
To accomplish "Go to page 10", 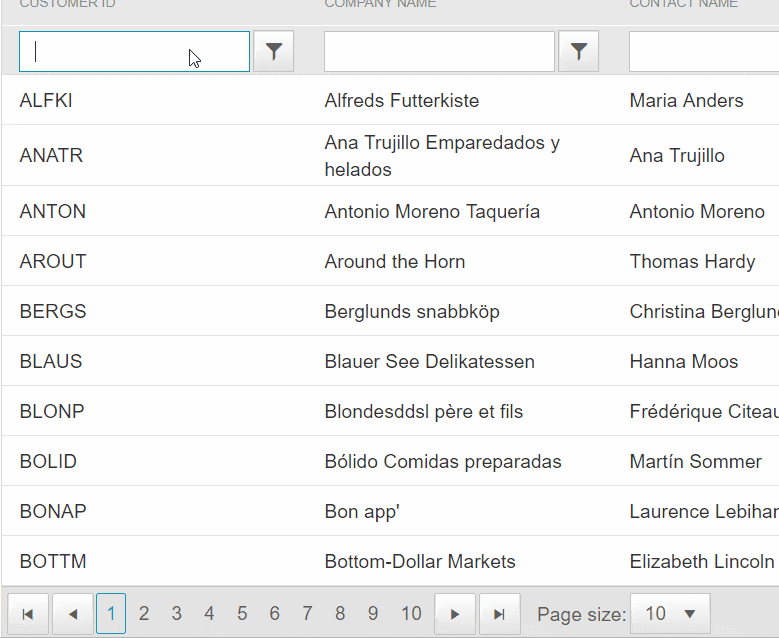I will click(411, 614).
